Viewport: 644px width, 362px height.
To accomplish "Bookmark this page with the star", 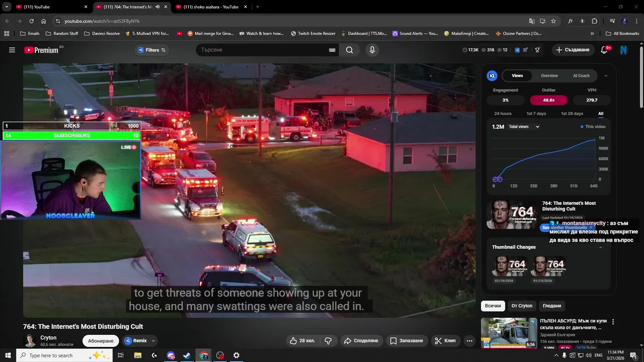I will pos(553,21).
